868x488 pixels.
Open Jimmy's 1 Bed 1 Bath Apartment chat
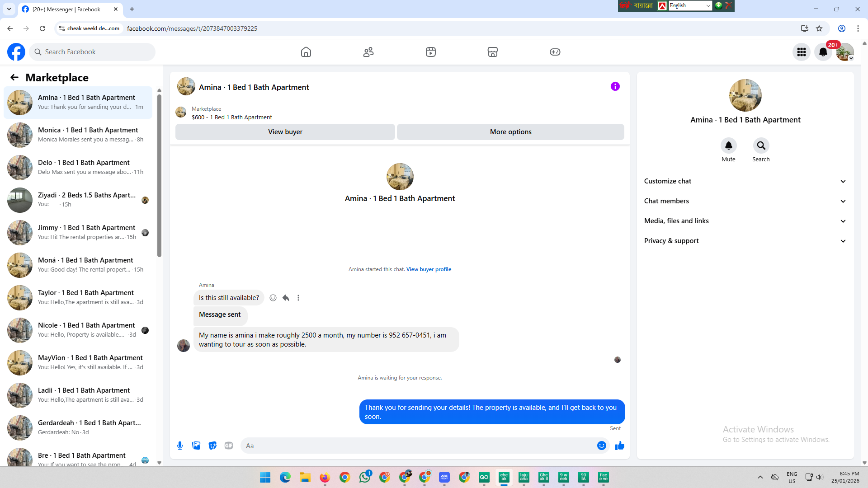tap(78, 233)
